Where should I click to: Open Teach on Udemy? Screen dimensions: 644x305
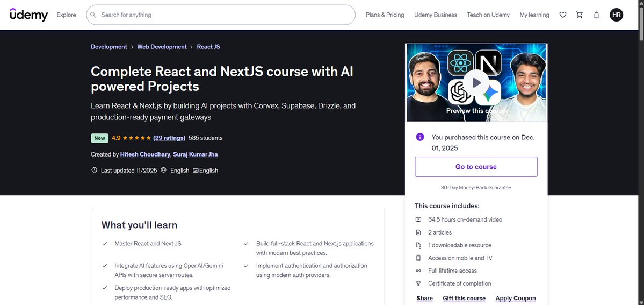(488, 15)
